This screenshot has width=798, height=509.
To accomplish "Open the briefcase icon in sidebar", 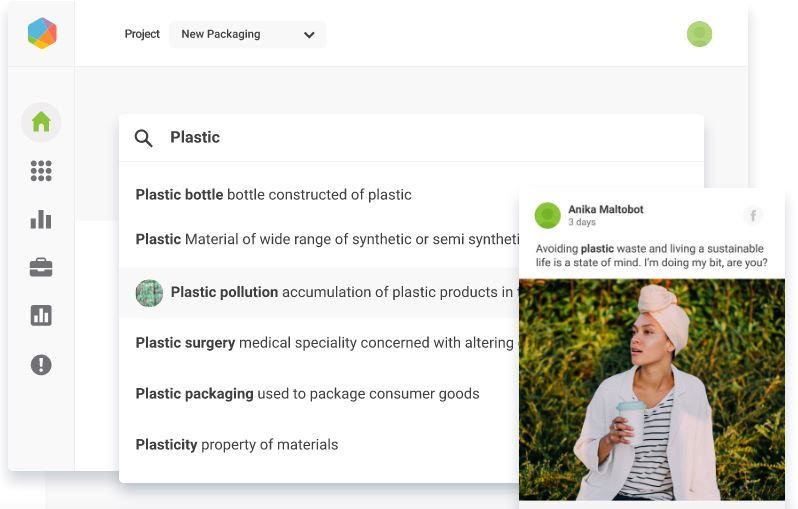I will pos(41,267).
